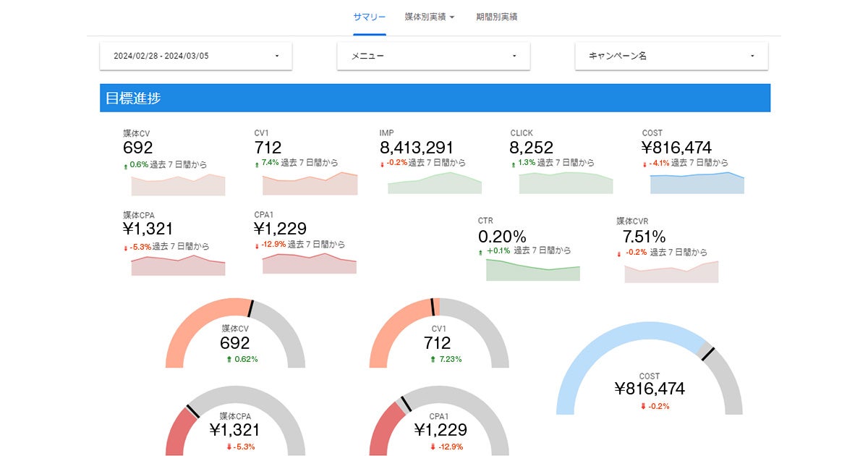Viewport: 868px width, 456px height.
Task: Click the CLICK green sparkline chart
Action: (566, 182)
